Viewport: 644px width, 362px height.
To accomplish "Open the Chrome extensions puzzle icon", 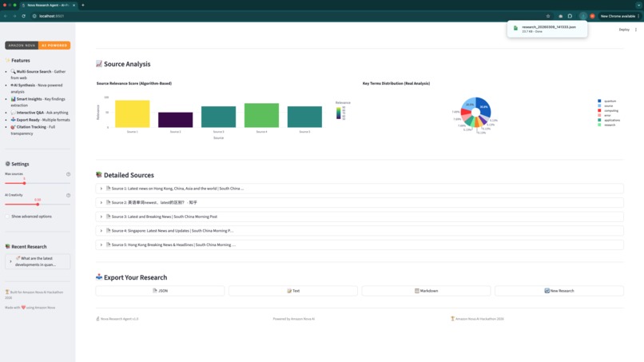I will [x=570, y=16].
